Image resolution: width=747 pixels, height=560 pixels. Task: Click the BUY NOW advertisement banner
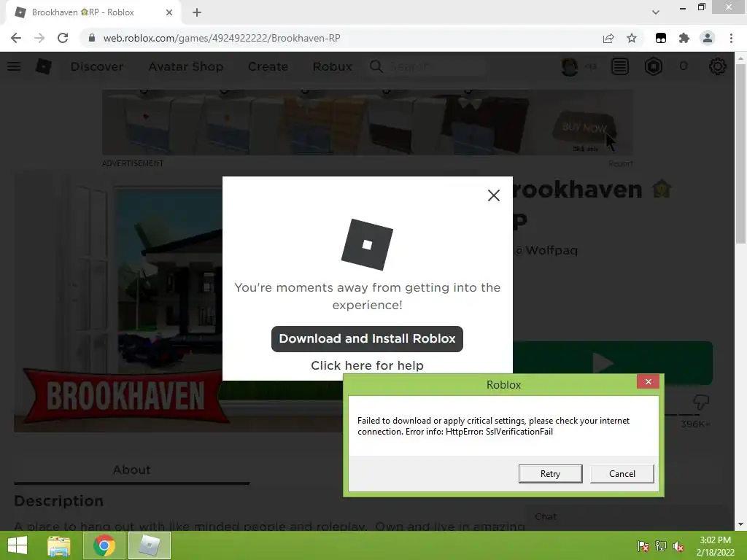[x=368, y=122]
